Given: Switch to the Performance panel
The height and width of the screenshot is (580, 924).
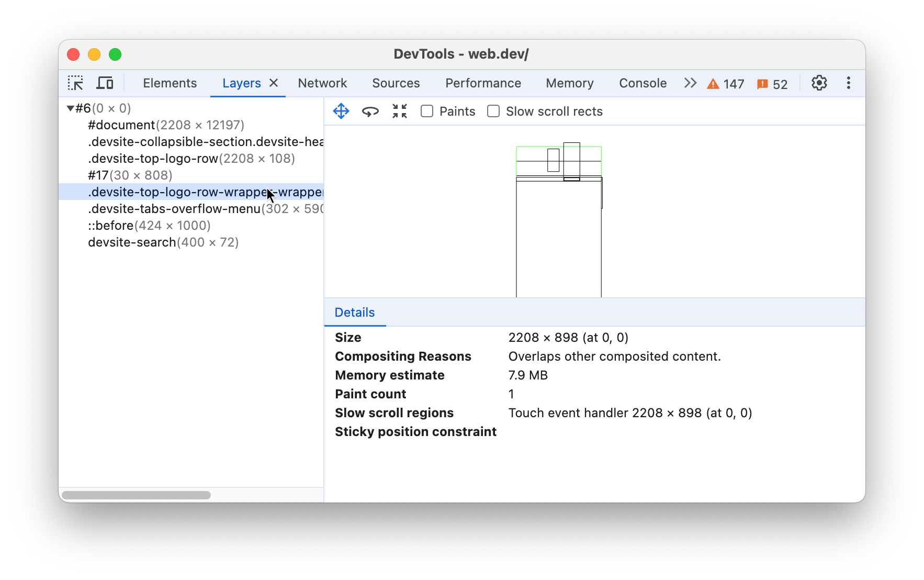Looking at the screenshot, I should [483, 83].
